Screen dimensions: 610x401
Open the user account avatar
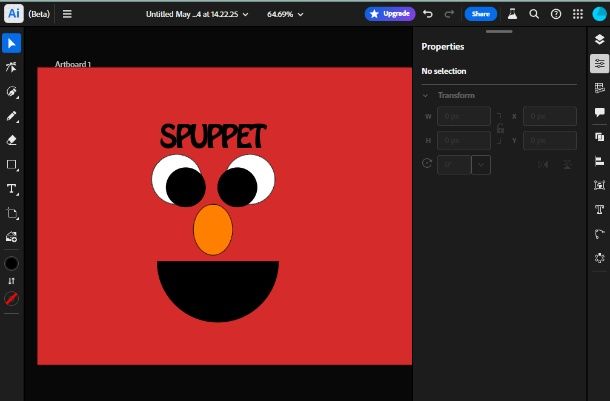tap(599, 14)
